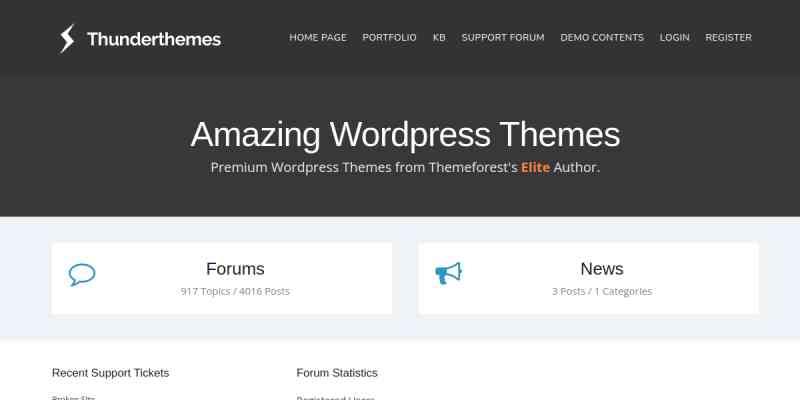Click the 3 Posts / 1 Categories text
This screenshot has width=800, height=400.
click(x=601, y=292)
